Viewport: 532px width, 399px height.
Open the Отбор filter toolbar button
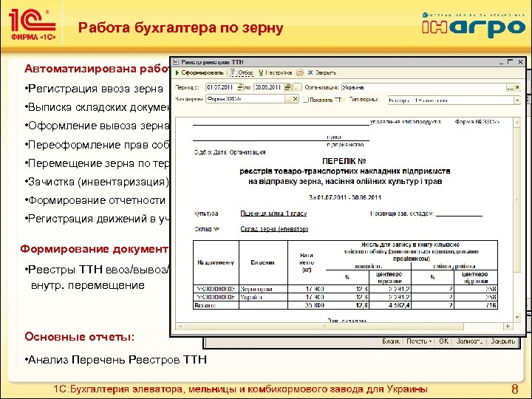coord(242,72)
